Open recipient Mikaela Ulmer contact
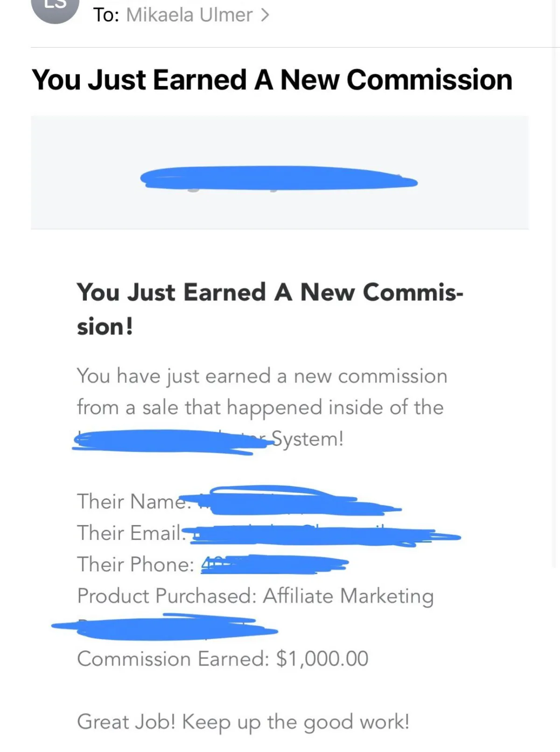This screenshot has width=560, height=752. 189,15
